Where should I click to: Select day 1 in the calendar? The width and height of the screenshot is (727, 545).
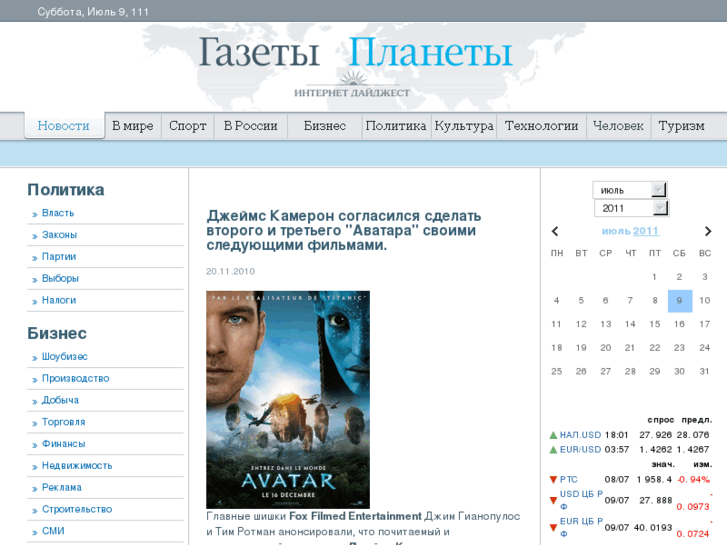point(654,277)
